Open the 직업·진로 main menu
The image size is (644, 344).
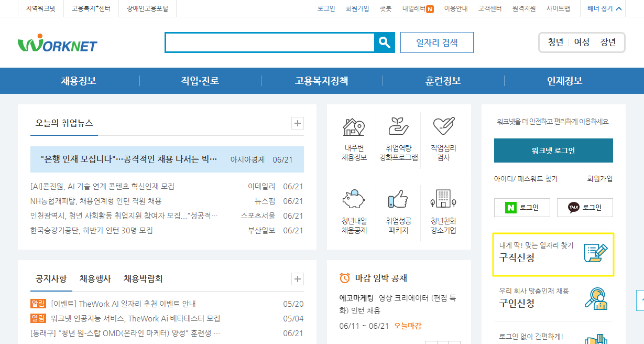[200, 81]
